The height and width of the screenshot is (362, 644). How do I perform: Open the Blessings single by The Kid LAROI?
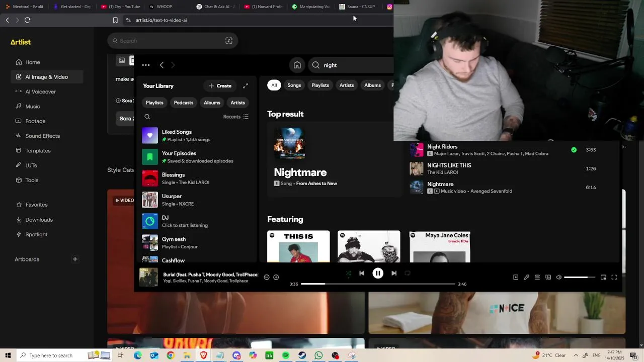(x=196, y=178)
